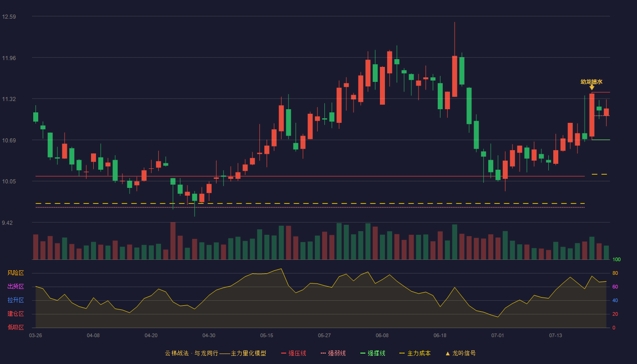Click the 06-08 date label
The width and height of the screenshot is (637, 364).
click(382, 335)
